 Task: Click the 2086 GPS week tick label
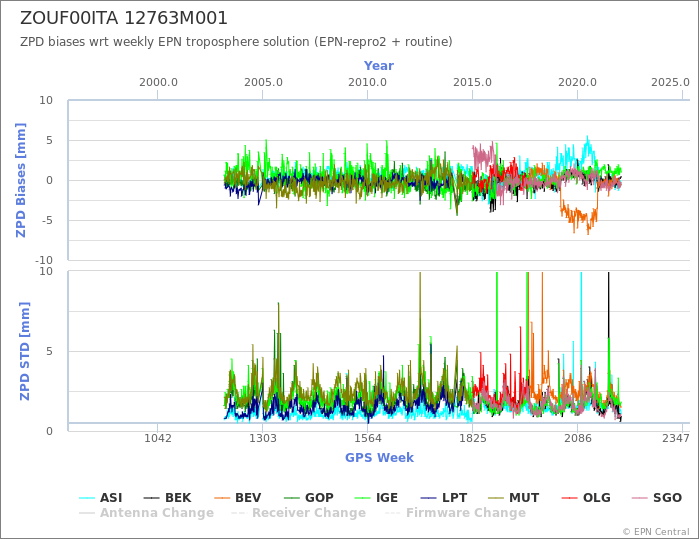pos(577,438)
